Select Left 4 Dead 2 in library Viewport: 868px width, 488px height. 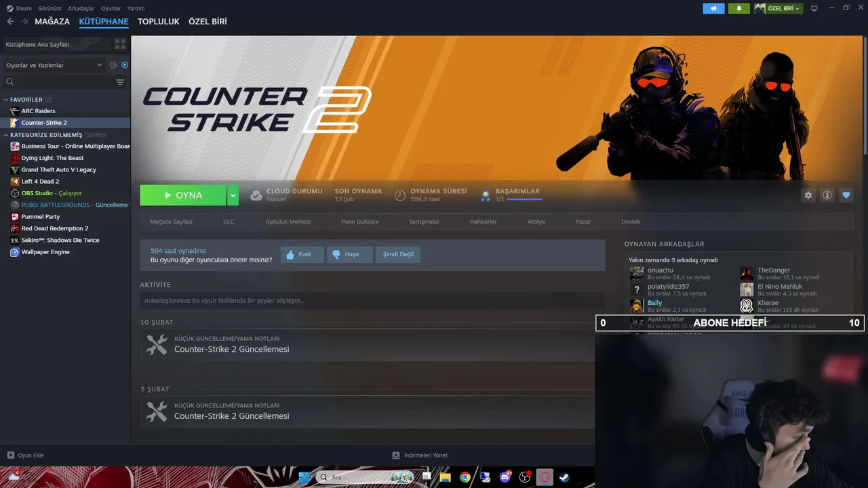tap(40, 181)
